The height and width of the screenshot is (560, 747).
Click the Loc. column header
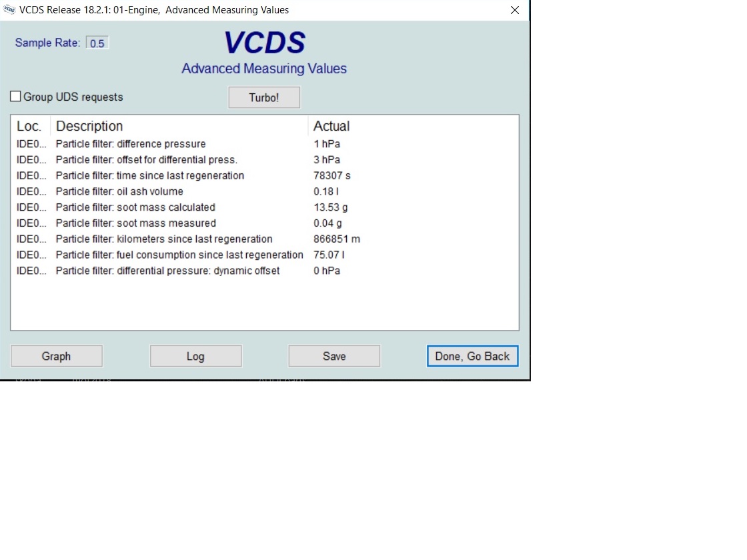pyautogui.click(x=30, y=126)
